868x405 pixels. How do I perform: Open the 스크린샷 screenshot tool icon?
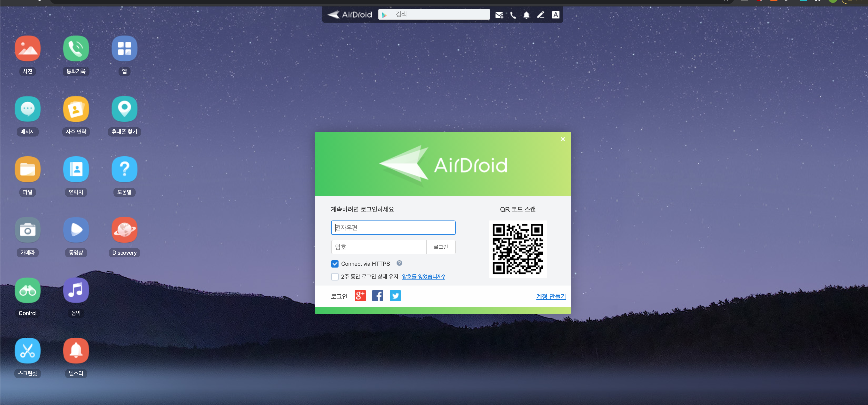pos(28,350)
